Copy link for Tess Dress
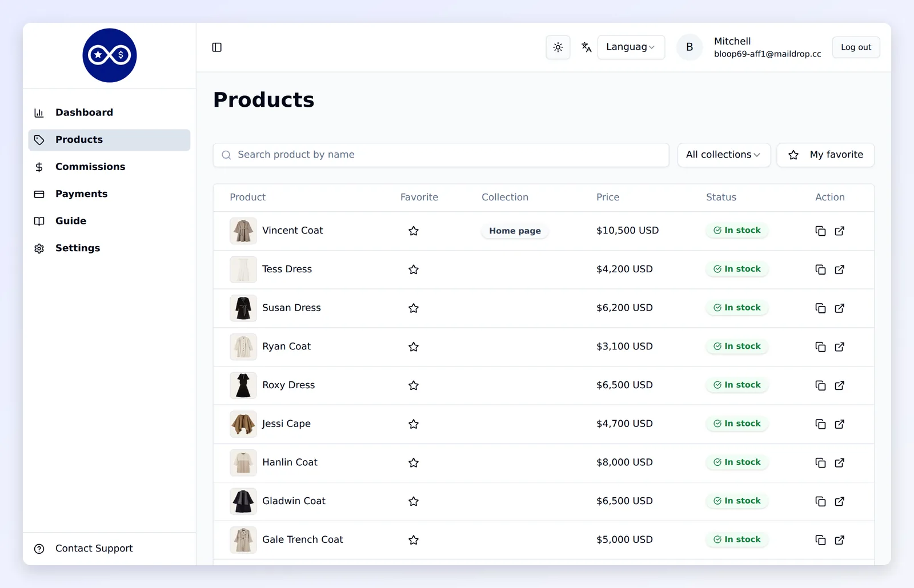The width and height of the screenshot is (914, 588). tap(820, 269)
